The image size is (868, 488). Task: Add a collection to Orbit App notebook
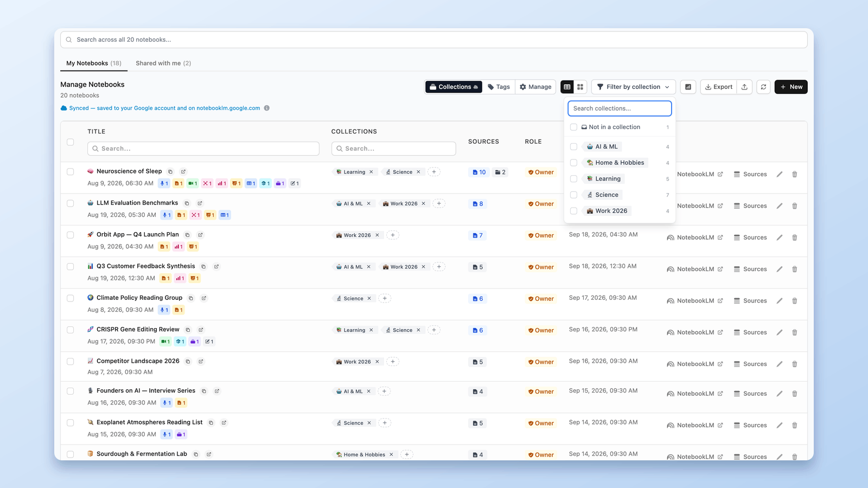(x=393, y=235)
